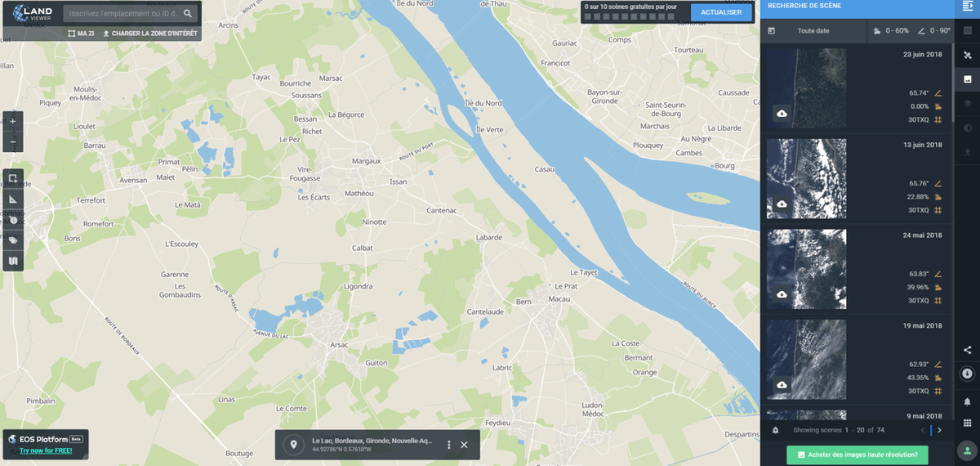Select the measure distance ruler tool
The image size is (980, 466).
click(x=12, y=199)
